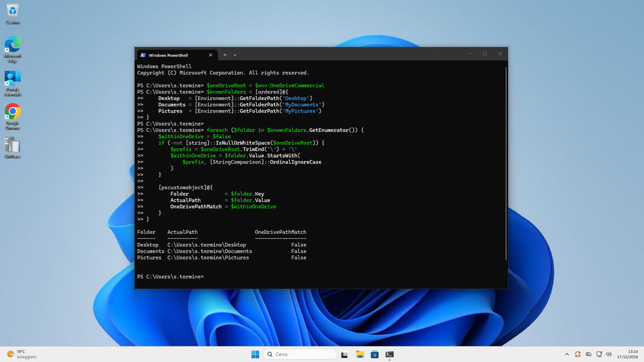Expand the hidden system tray icons chevron
644x362 pixels.
pyautogui.click(x=567, y=354)
